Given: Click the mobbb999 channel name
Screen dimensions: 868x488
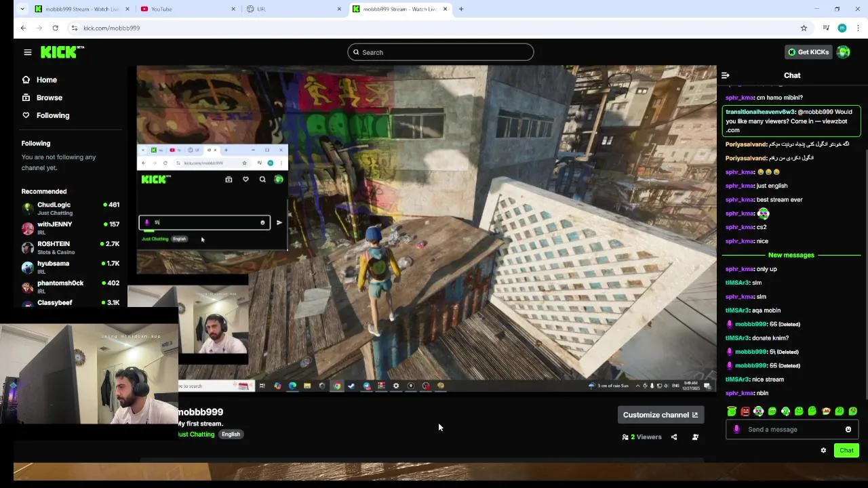Looking at the screenshot, I should [x=200, y=412].
